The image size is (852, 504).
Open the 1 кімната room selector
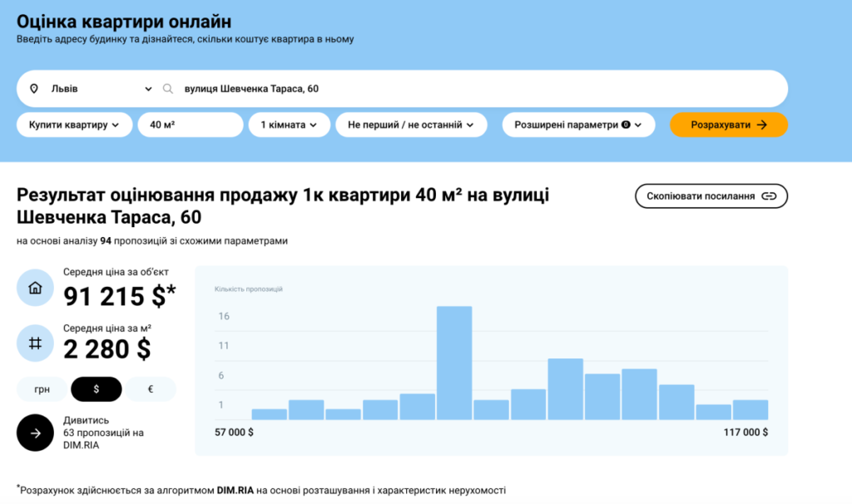coord(290,125)
